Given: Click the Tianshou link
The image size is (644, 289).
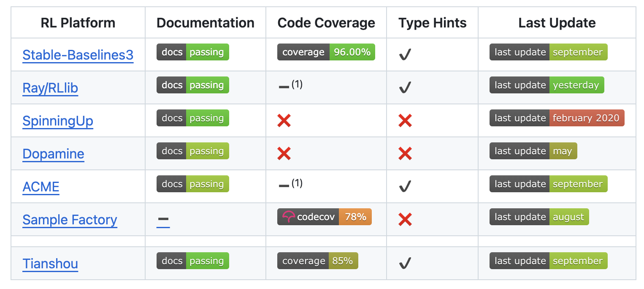Looking at the screenshot, I should coord(50,264).
